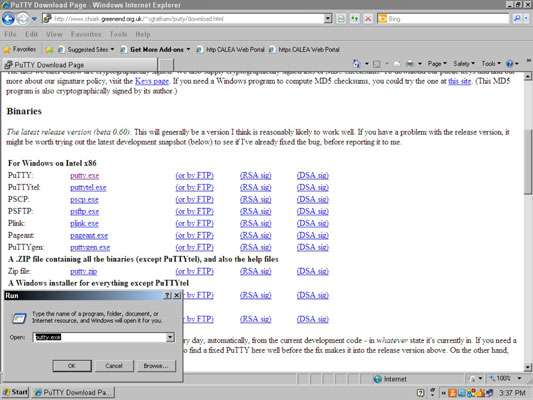Click the magnifier Search button

(517, 18)
